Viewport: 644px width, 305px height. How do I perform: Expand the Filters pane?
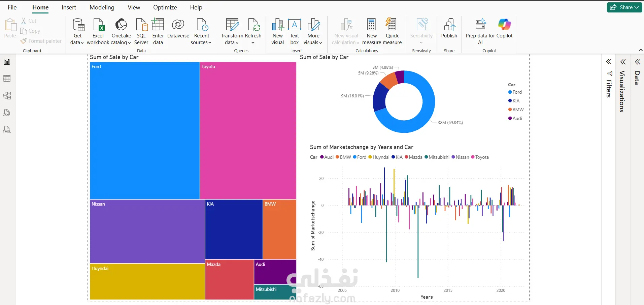point(609,62)
